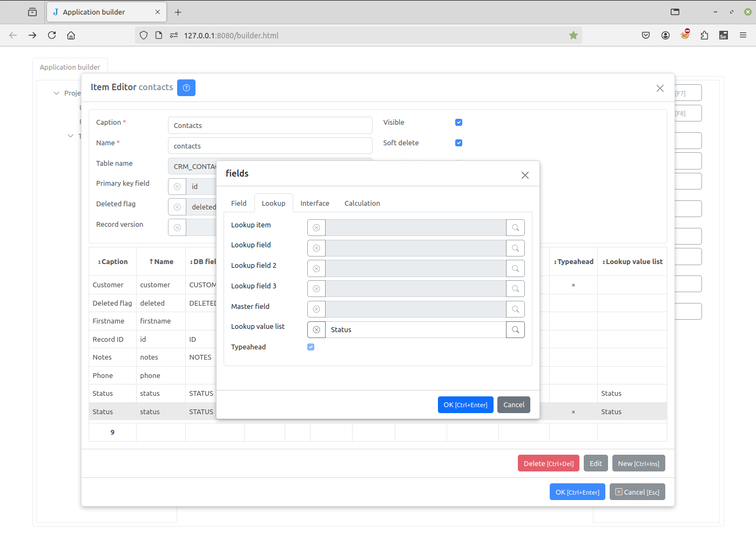Open search for Lookup value list
This screenshot has width=756, height=533.
515,330
